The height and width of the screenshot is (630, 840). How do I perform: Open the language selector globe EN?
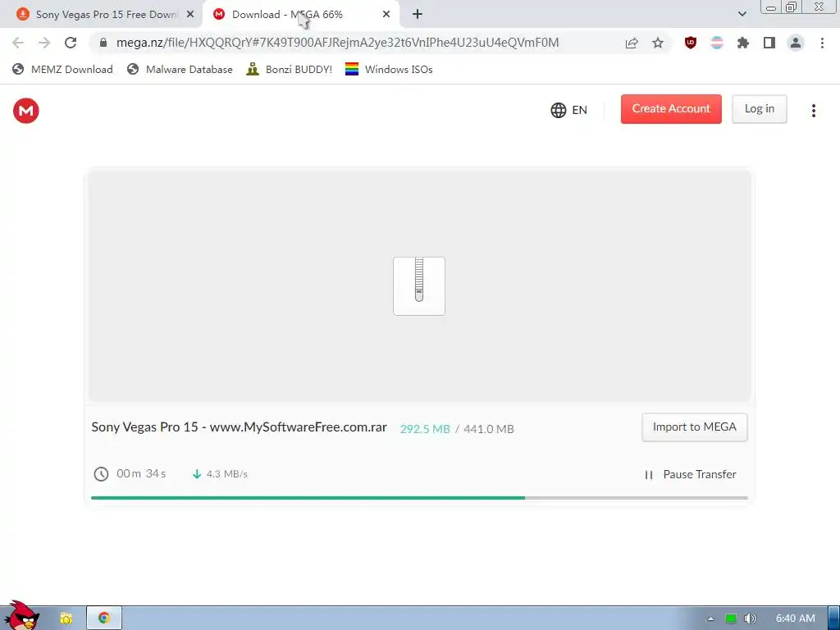[x=568, y=110]
